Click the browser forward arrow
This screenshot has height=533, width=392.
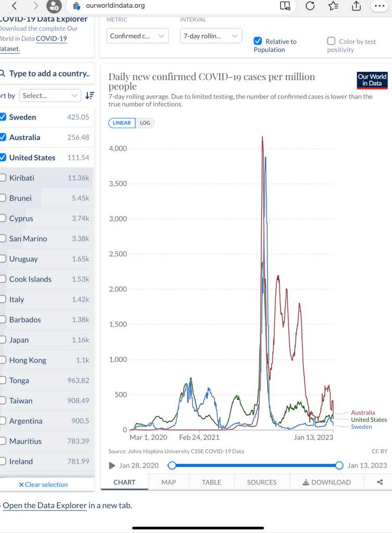pyautogui.click(x=35, y=6)
